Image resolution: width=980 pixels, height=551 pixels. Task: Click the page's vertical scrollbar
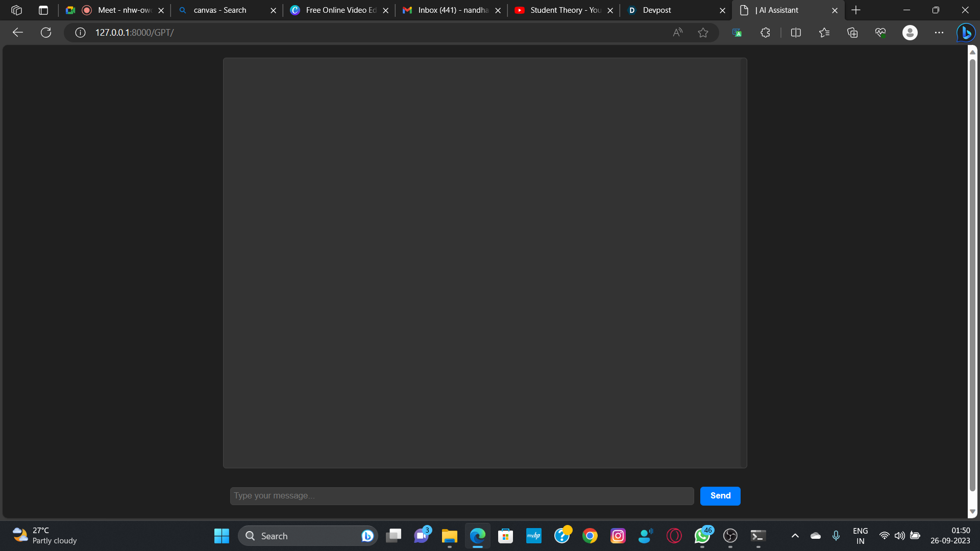coord(972,275)
